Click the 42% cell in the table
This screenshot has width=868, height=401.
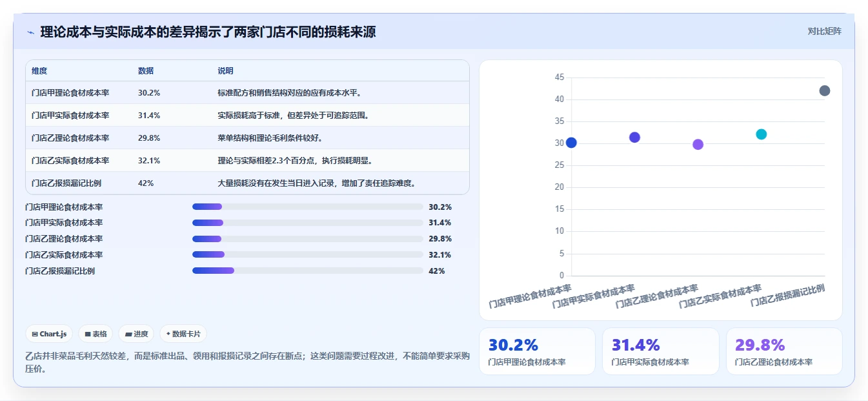coord(146,183)
